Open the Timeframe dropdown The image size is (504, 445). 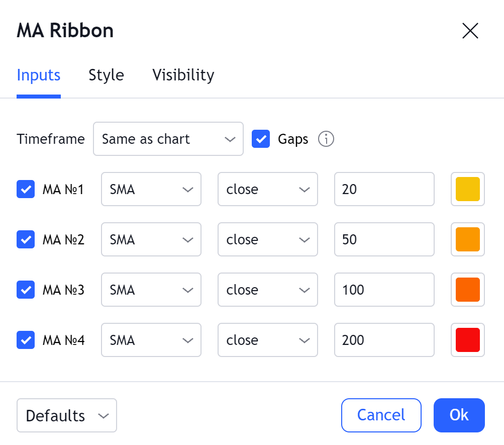[168, 139]
